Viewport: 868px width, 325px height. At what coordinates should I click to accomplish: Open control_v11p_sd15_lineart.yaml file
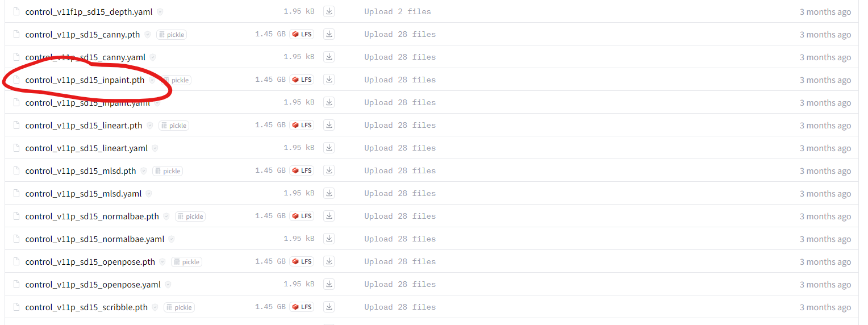tap(86, 148)
